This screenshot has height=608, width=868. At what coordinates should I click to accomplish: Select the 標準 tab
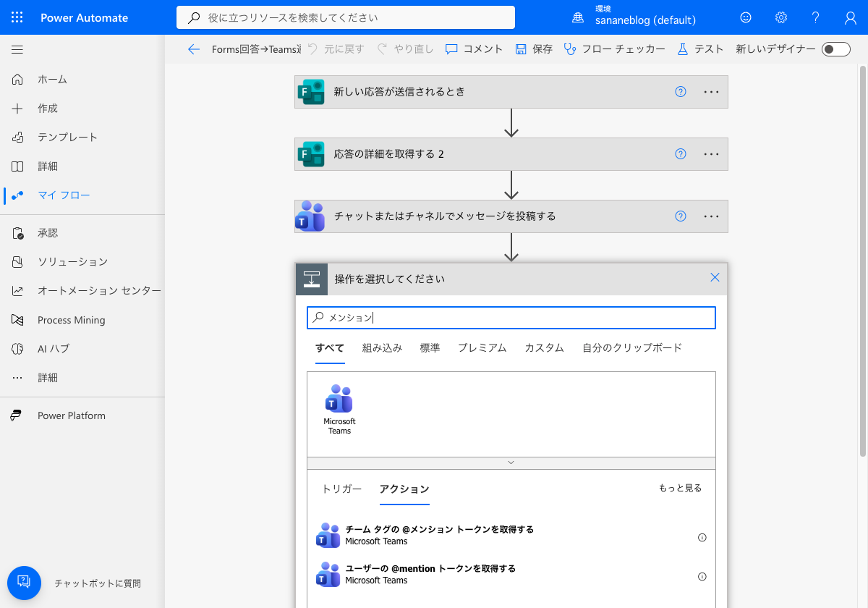pyautogui.click(x=430, y=348)
